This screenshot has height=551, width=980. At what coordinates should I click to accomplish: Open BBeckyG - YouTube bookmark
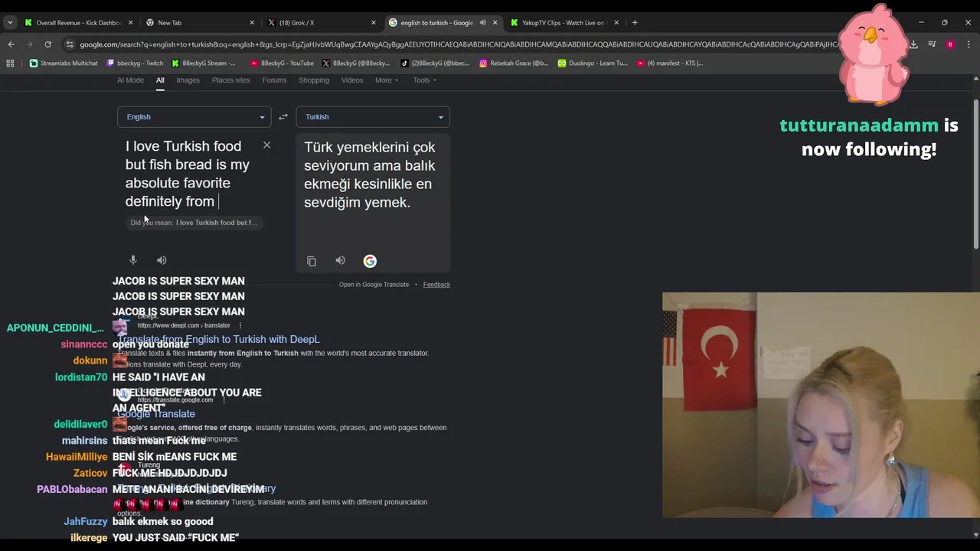[282, 64]
